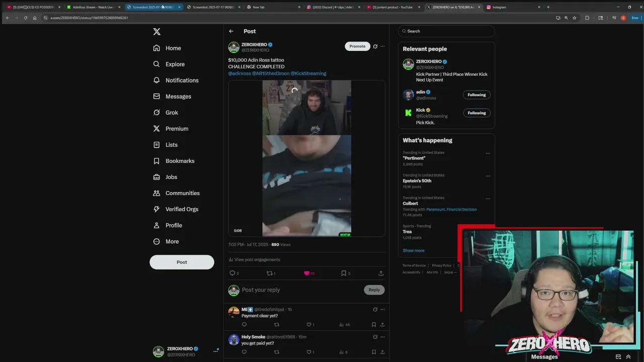Go back with the Post header arrow

click(x=231, y=31)
